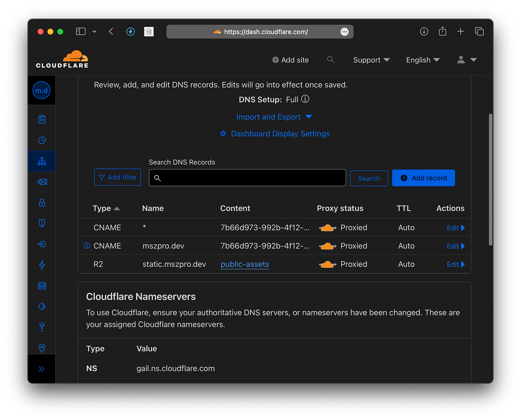Click gail.ns.cloudflare.com nameserver value

(x=176, y=369)
